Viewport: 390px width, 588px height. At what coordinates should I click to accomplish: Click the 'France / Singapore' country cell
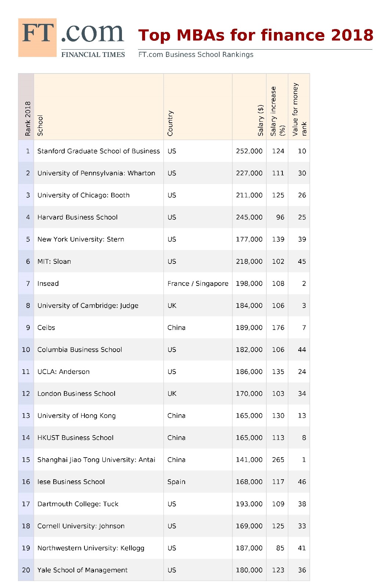point(198,283)
